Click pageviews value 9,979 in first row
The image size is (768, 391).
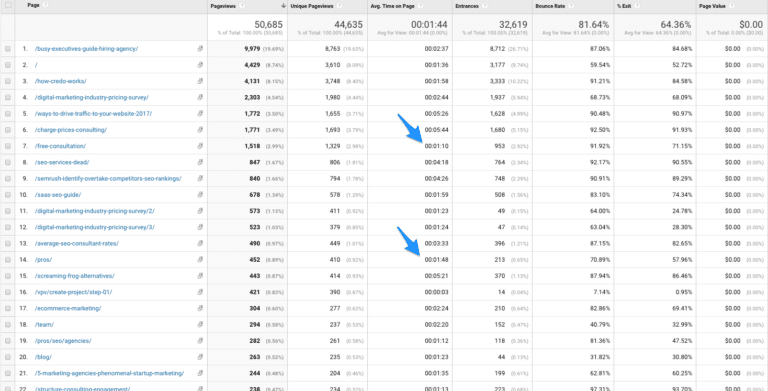pyautogui.click(x=252, y=49)
